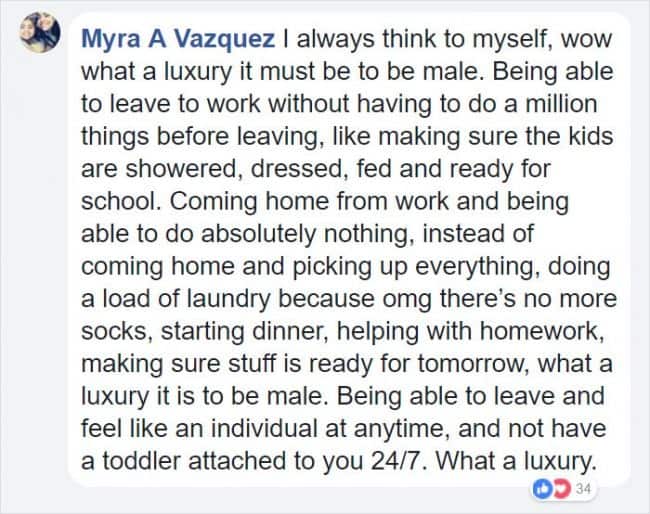The image size is (650, 514).
Task: Click the word "absolutely" in the comment
Action: point(259,234)
